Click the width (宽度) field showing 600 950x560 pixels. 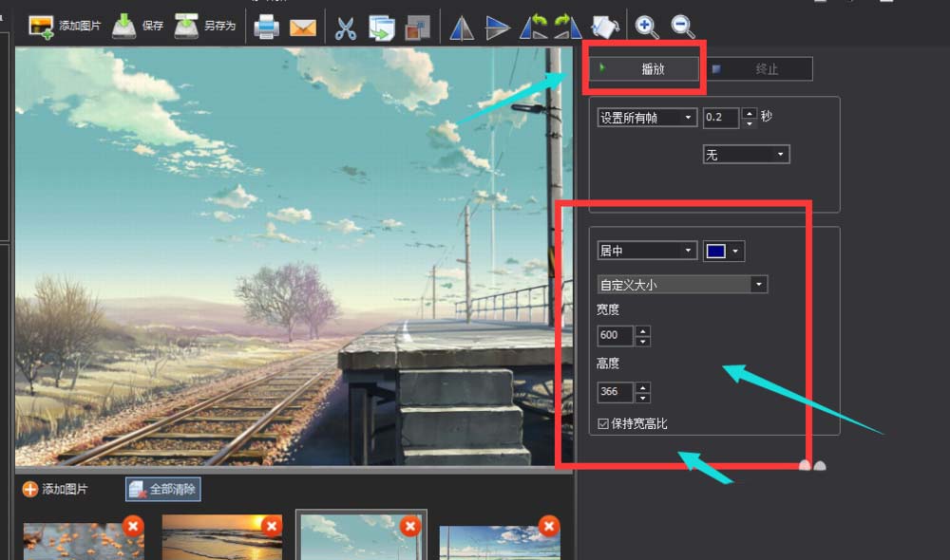[615, 335]
